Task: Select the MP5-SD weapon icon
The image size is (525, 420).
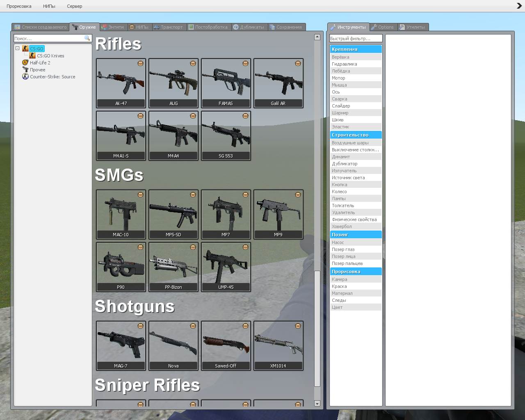Action: coord(173,215)
